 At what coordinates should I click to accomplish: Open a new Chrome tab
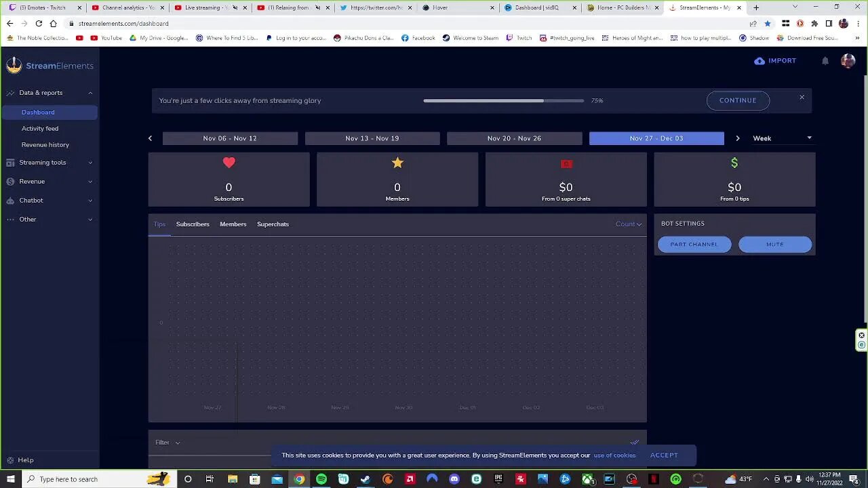click(756, 7)
